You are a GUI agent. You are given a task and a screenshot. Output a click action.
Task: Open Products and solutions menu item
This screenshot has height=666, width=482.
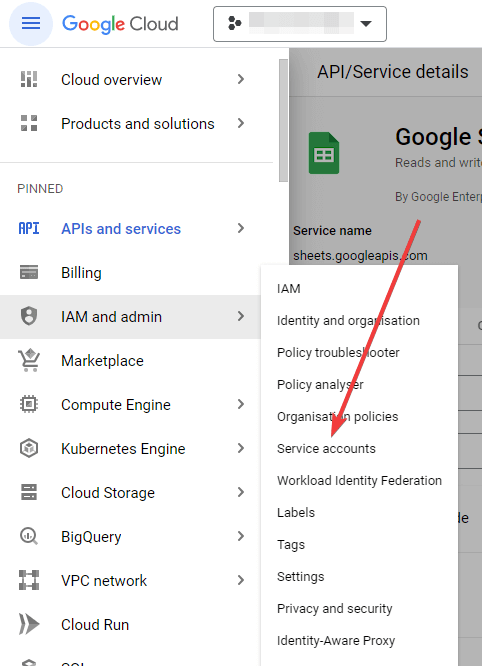138,124
